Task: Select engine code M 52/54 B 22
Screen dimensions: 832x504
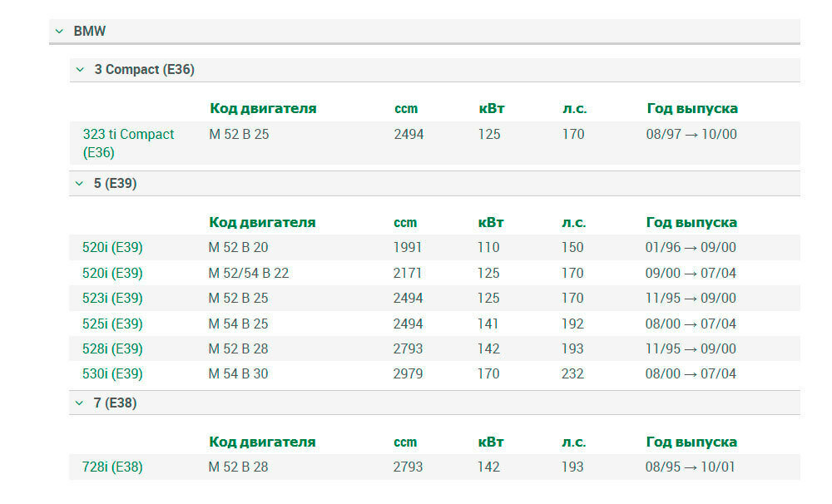Action: coord(248,273)
